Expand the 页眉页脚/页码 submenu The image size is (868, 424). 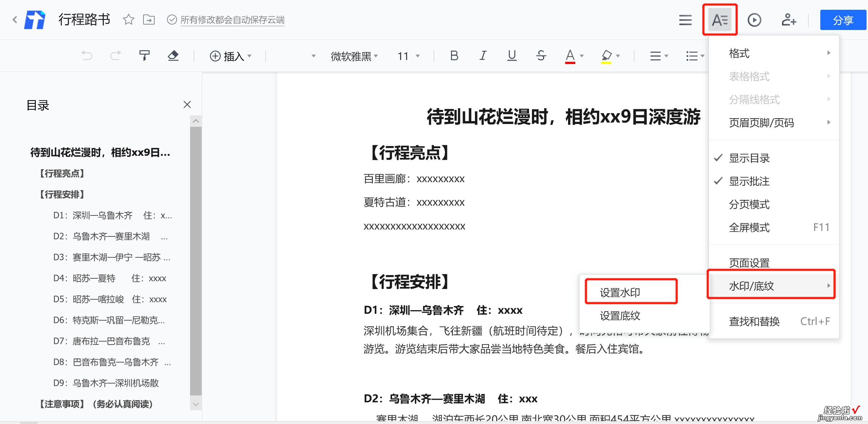pos(774,123)
